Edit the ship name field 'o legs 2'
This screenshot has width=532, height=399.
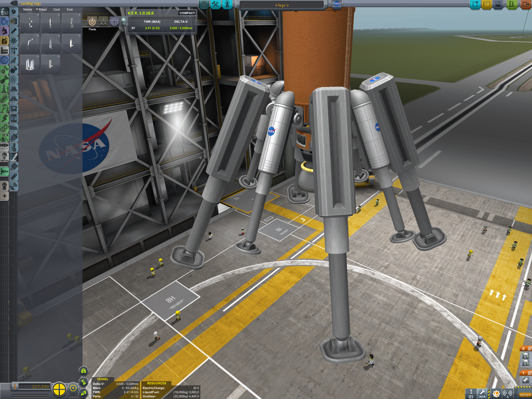click(282, 5)
